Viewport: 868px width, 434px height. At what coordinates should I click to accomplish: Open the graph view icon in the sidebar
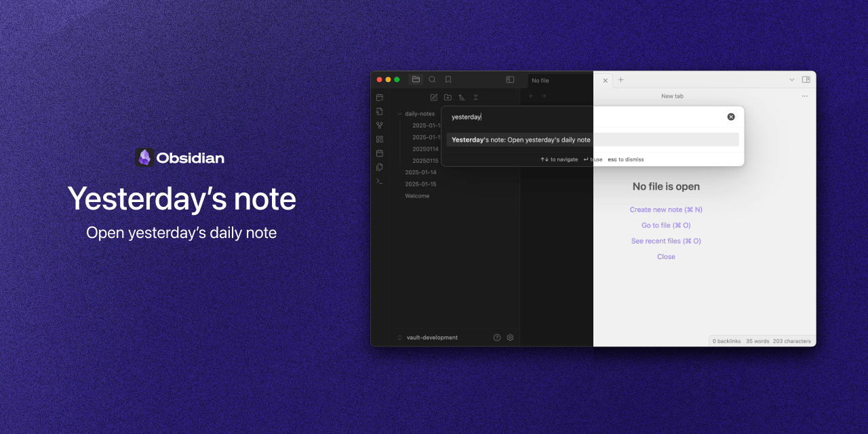[379, 125]
